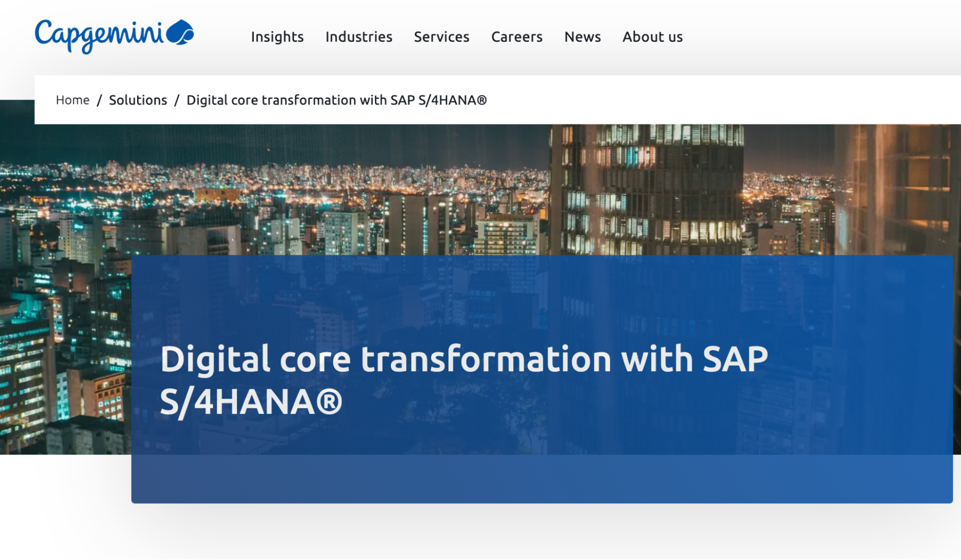
Task: Open the Insights menu
Action: pyautogui.click(x=277, y=37)
